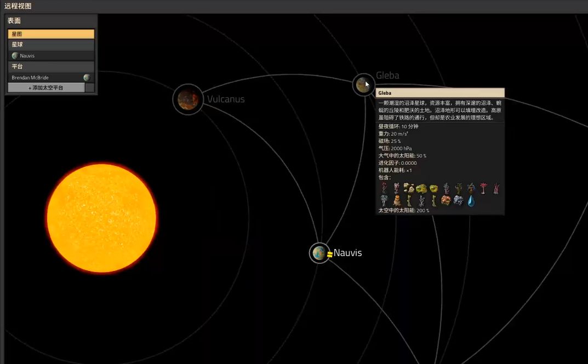Click the pink tentacle plant icon in tooltip
588x364 pixels.
click(496, 188)
